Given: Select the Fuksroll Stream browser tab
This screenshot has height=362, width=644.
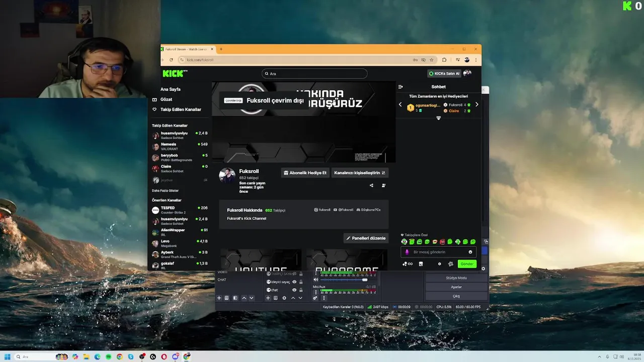Looking at the screenshot, I should coord(188,49).
